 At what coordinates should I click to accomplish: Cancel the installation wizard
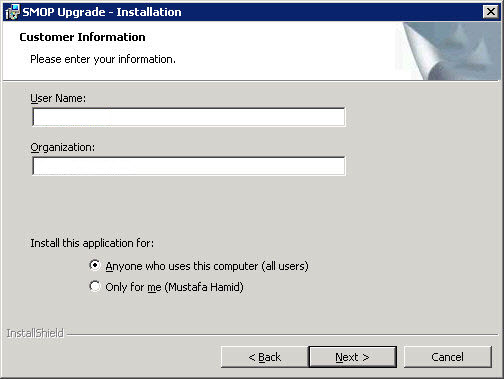448,357
